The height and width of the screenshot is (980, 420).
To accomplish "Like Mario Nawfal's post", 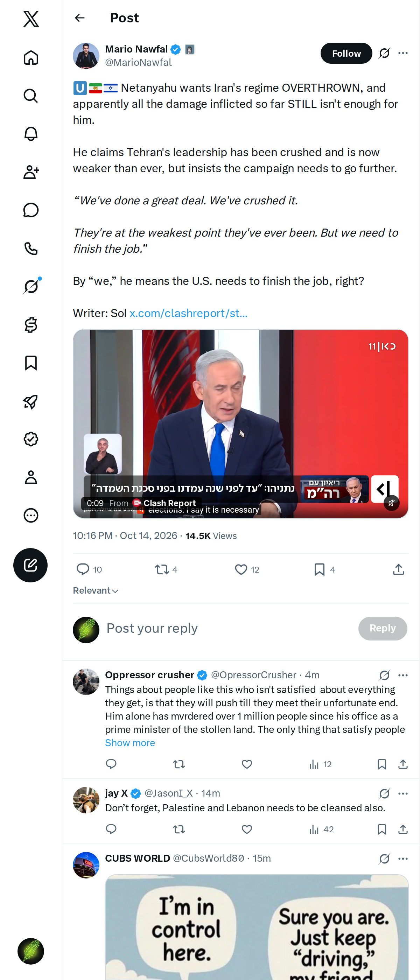I will pos(247,569).
